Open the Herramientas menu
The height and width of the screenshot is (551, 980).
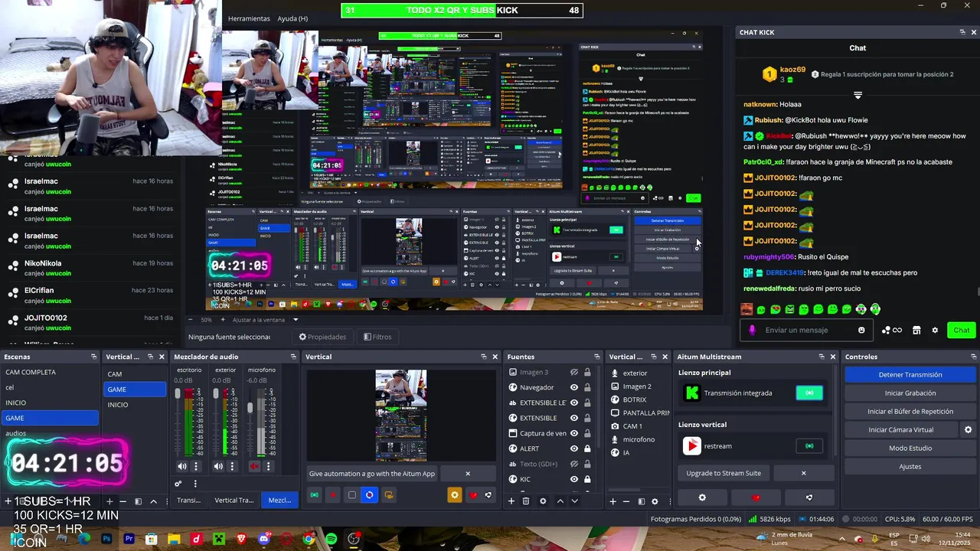pos(249,18)
